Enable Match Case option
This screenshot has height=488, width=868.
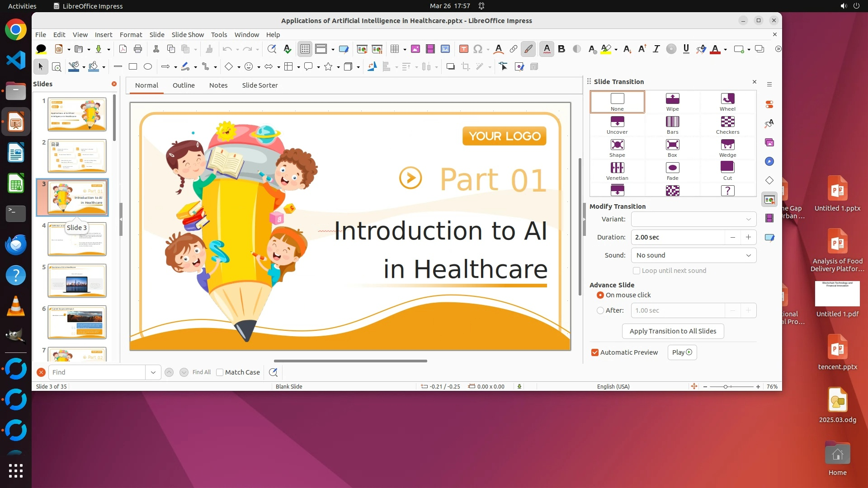click(x=220, y=372)
